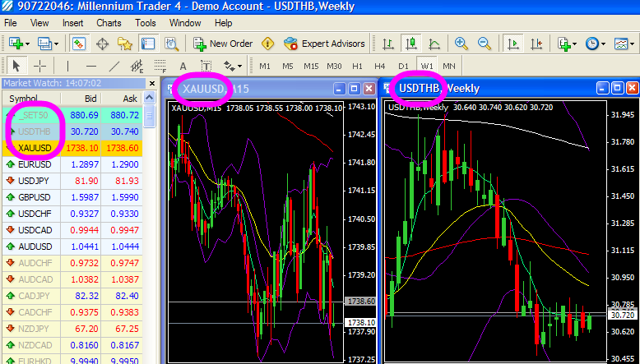Open the Tools menu
Image resolution: width=640 pixels, height=364 pixels.
coord(146,23)
